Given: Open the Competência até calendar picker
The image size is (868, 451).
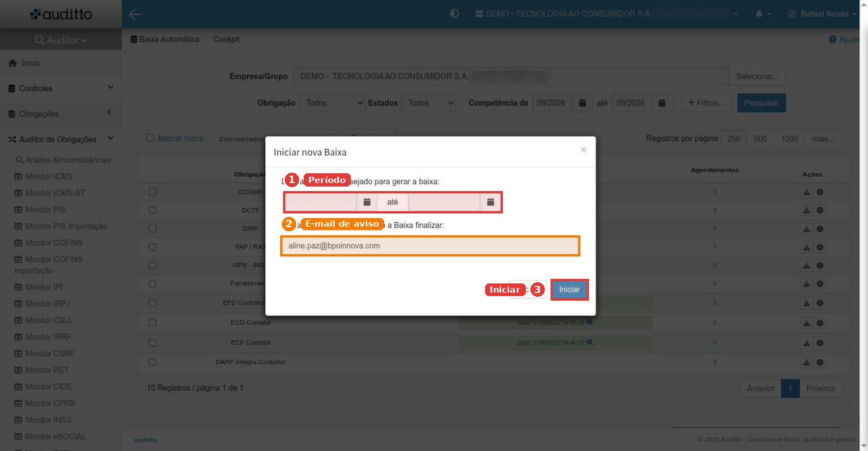Looking at the screenshot, I should point(662,103).
